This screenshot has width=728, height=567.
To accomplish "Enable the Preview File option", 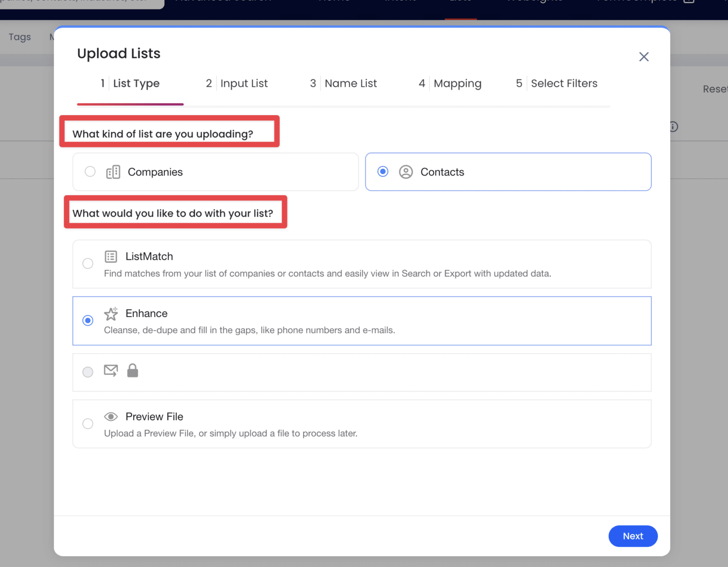I will tap(88, 423).
